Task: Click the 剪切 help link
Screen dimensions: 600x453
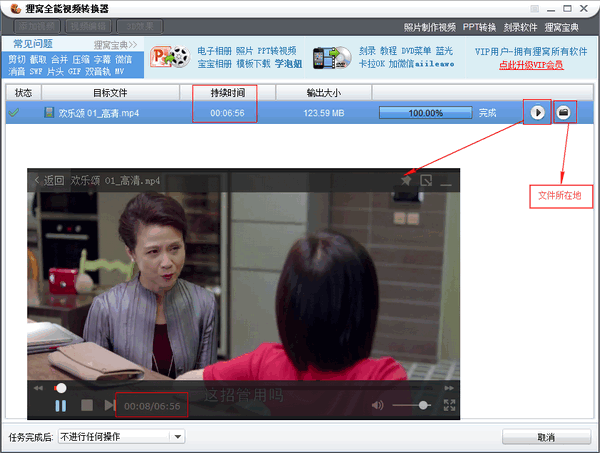Action: (17, 59)
